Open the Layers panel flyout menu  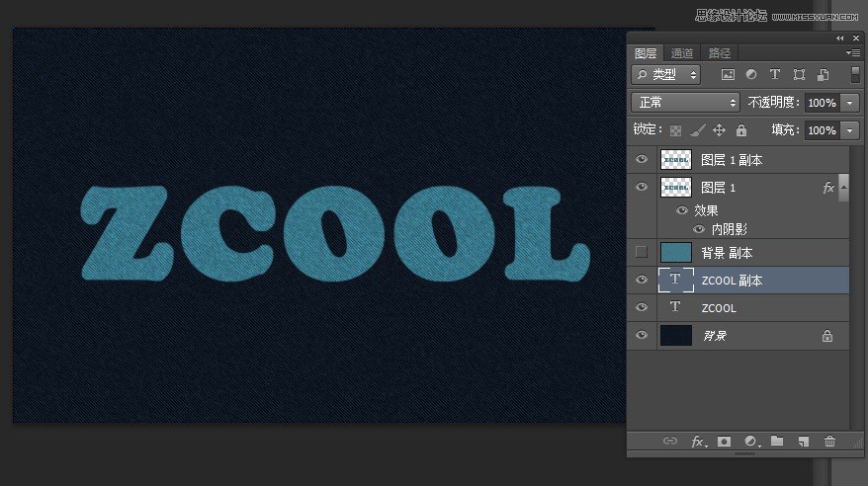click(x=853, y=53)
